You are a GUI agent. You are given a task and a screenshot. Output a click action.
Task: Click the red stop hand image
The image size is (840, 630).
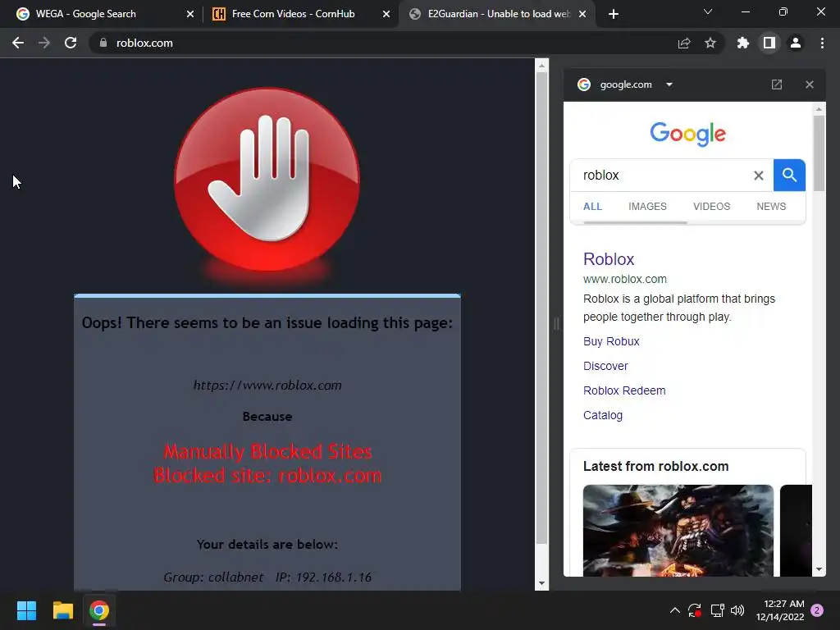coord(267,180)
